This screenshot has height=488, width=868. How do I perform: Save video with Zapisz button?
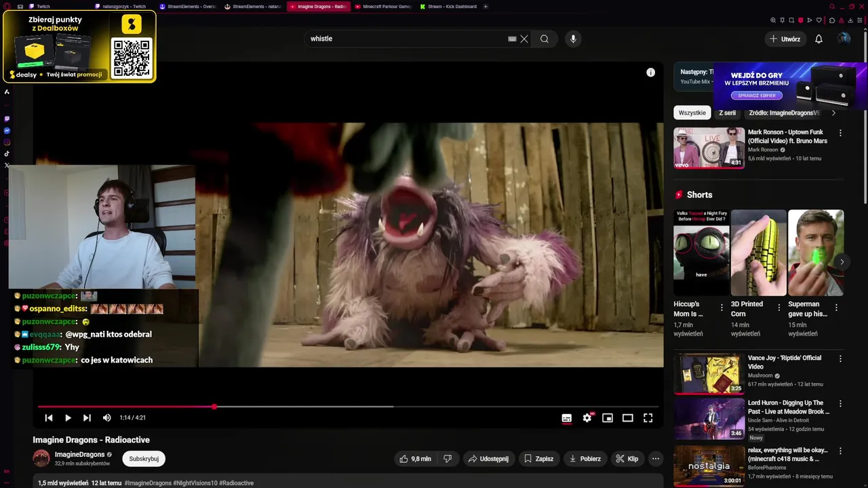tap(539, 459)
